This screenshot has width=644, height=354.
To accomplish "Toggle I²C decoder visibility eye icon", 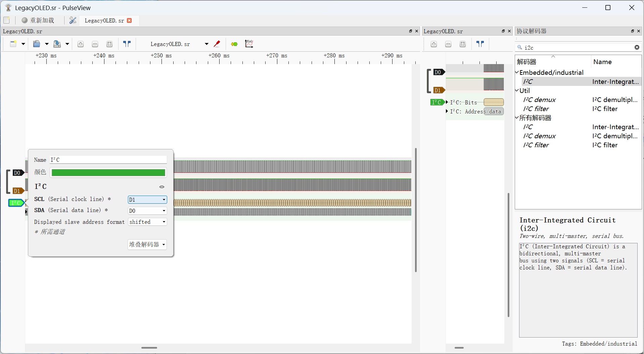I will click(x=162, y=187).
